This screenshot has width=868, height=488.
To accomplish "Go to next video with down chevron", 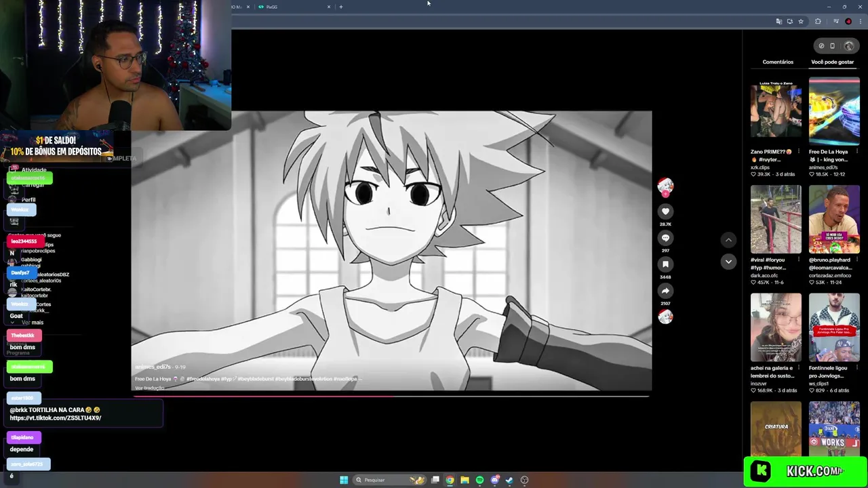I will point(728,262).
